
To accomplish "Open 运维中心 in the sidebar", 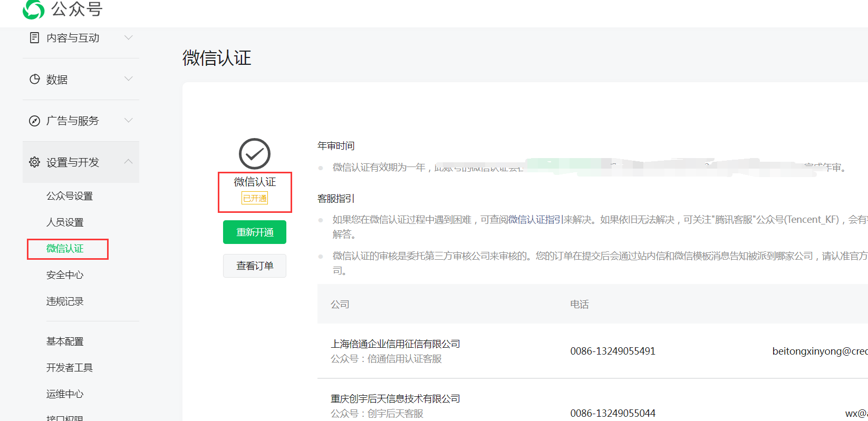I will (65, 394).
